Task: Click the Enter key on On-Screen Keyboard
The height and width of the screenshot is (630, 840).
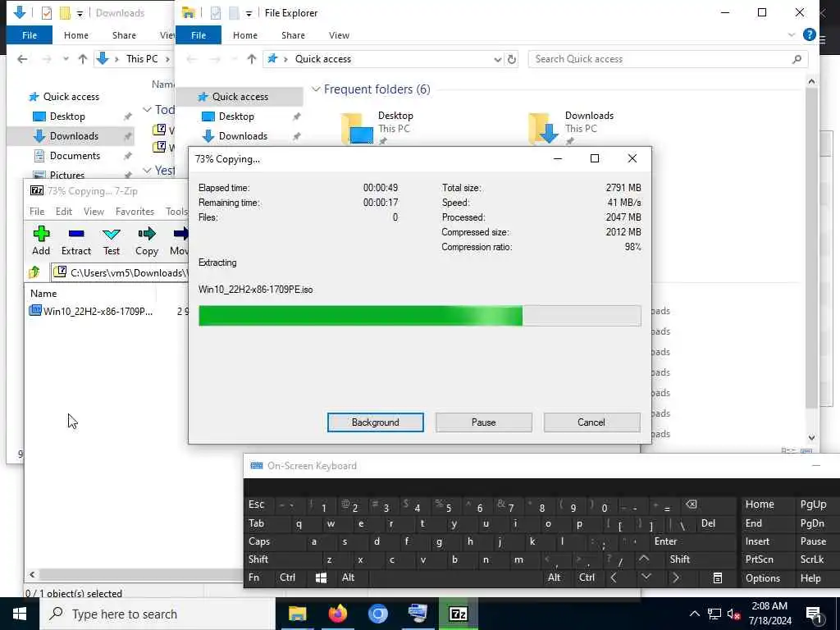Action: 665,541
